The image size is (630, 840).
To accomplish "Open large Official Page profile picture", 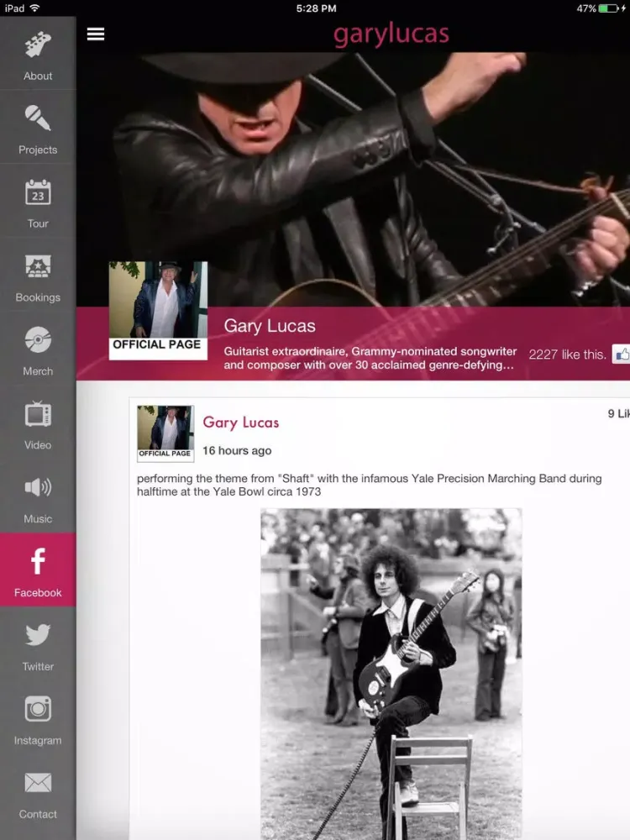I will (158, 310).
